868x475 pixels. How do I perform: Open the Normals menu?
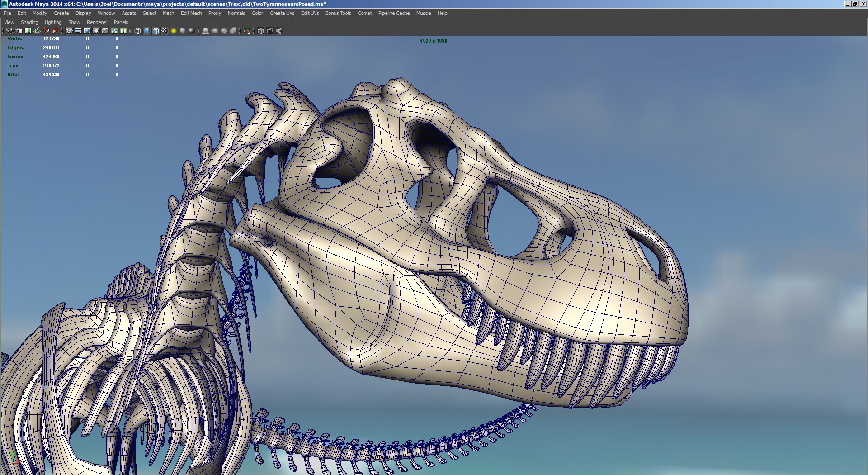pos(236,13)
